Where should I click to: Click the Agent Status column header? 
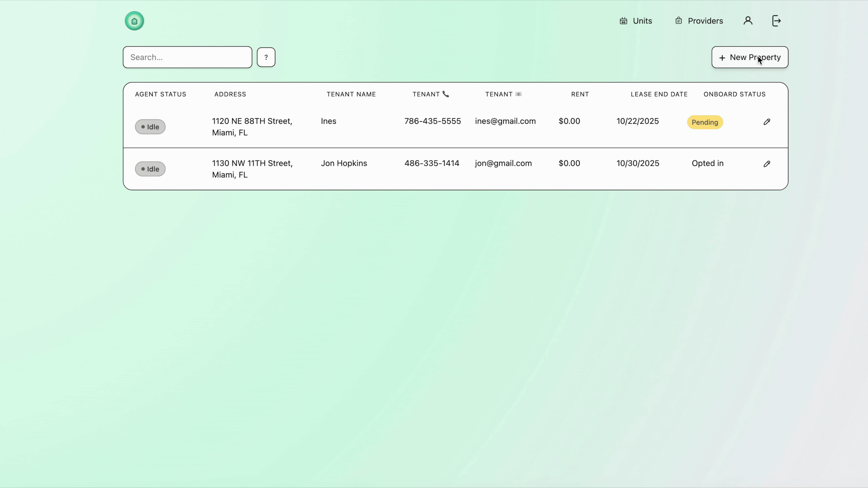(161, 94)
